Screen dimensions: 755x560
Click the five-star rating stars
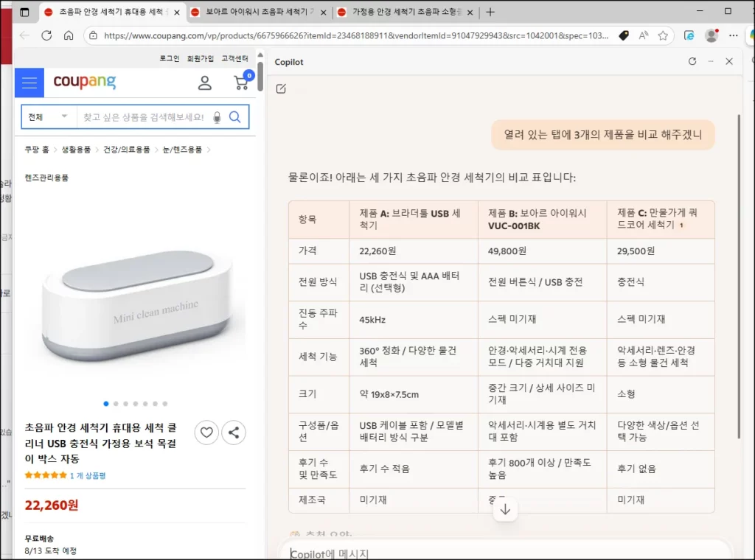point(46,475)
